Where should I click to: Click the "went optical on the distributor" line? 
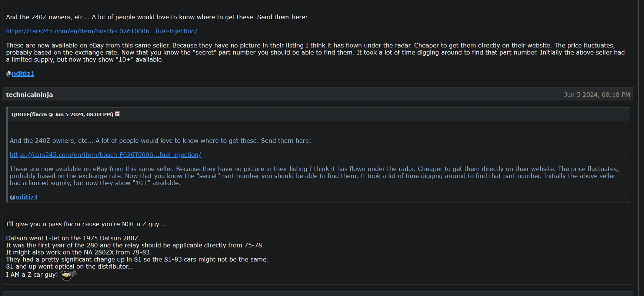[x=70, y=266]
